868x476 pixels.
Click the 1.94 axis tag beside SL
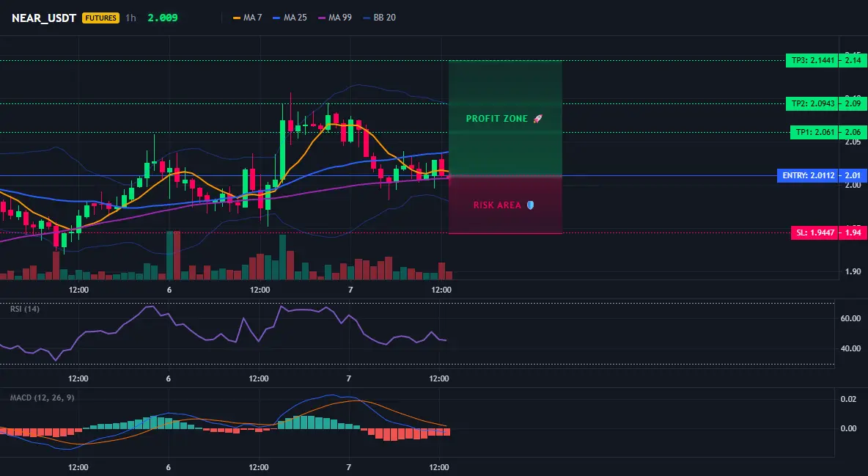tap(853, 232)
